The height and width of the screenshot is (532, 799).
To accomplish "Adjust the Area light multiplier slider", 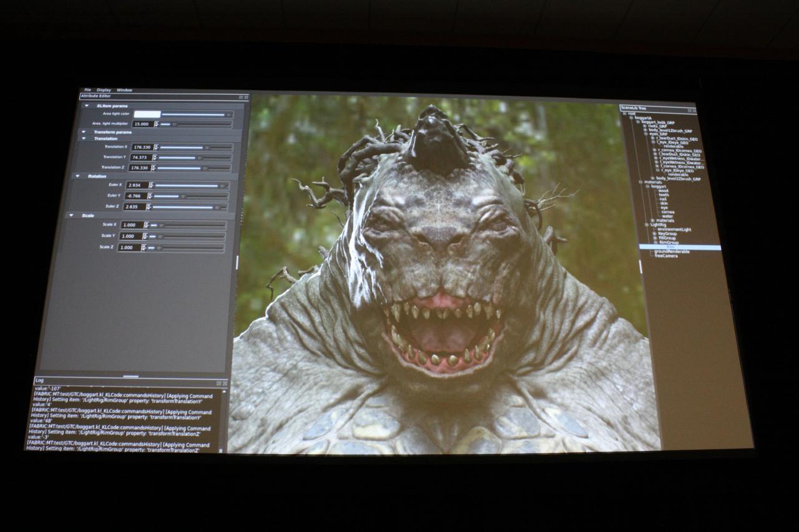I will click(x=196, y=124).
